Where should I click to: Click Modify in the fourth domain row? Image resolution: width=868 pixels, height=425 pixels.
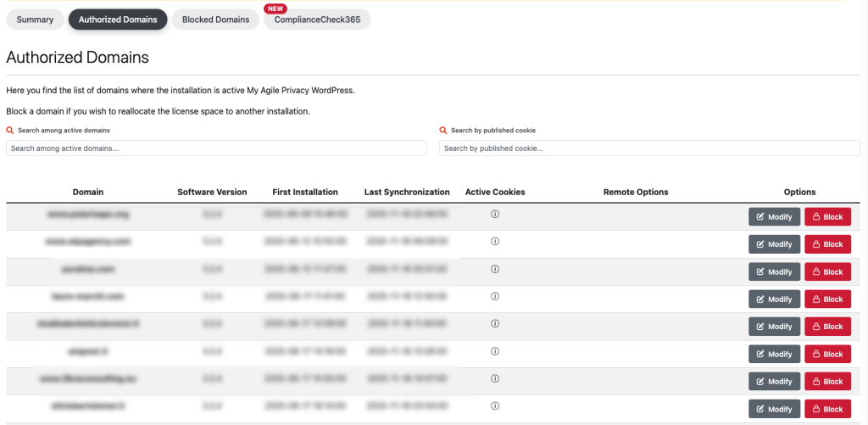click(774, 299)
